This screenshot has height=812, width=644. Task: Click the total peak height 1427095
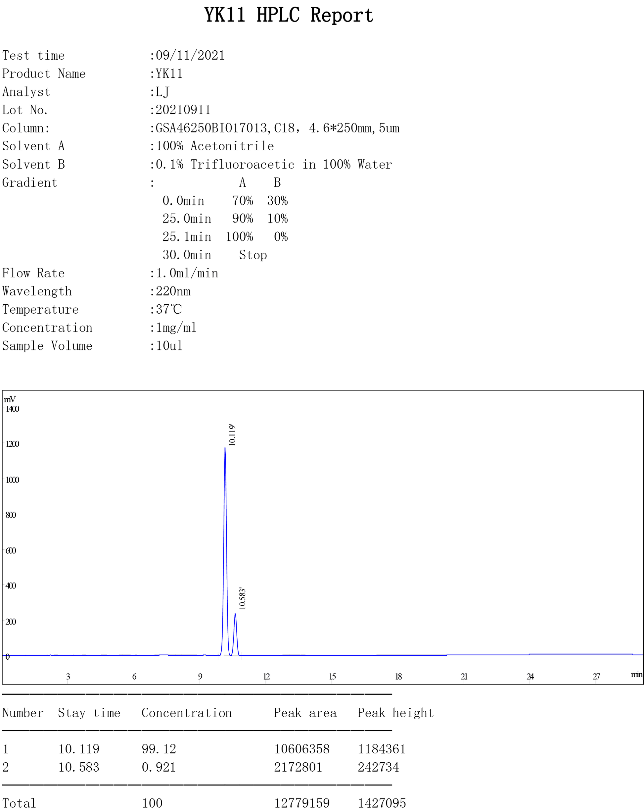(x=382, y=803)
